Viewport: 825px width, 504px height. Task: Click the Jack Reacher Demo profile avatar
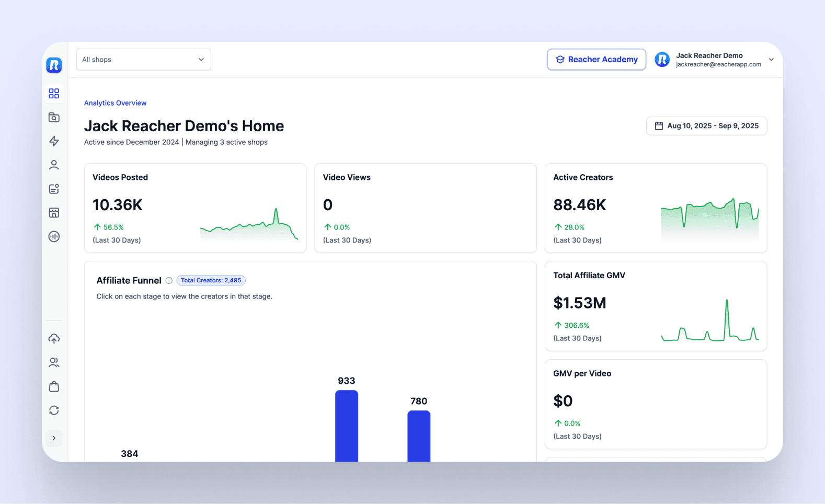(662, 60)
